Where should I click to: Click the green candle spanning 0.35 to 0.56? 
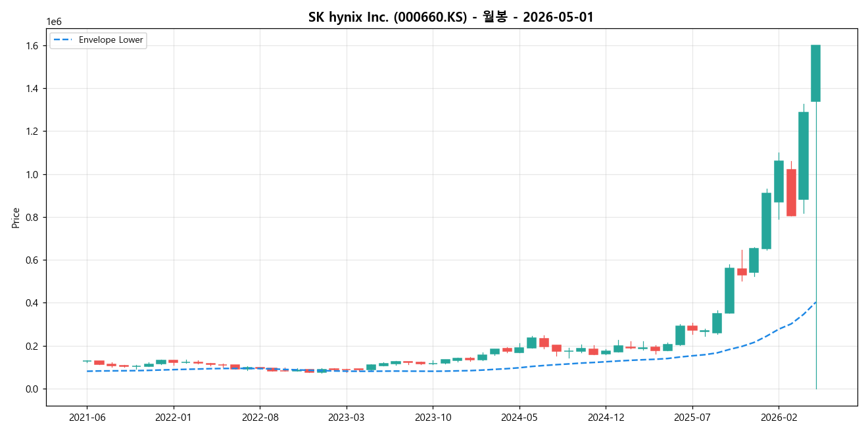click(x=729, y=291)
